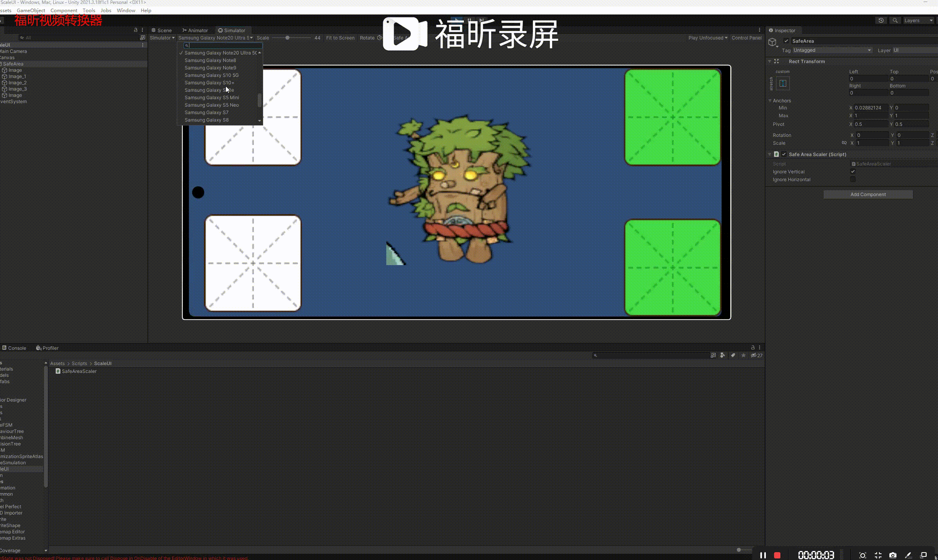
Task: Click Fit to Screen in Simulator
Action: coord(340,38)
